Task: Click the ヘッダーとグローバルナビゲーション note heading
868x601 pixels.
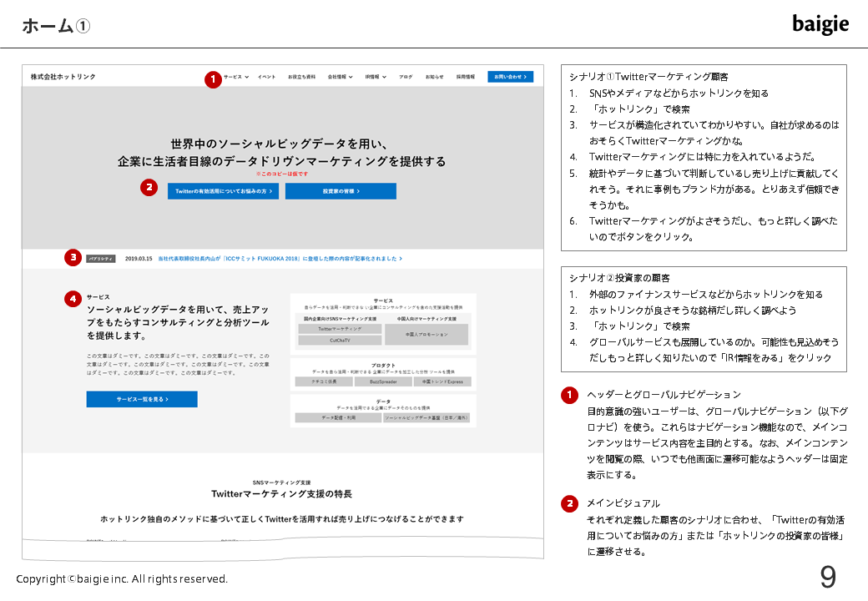Action: click(664, 395)
